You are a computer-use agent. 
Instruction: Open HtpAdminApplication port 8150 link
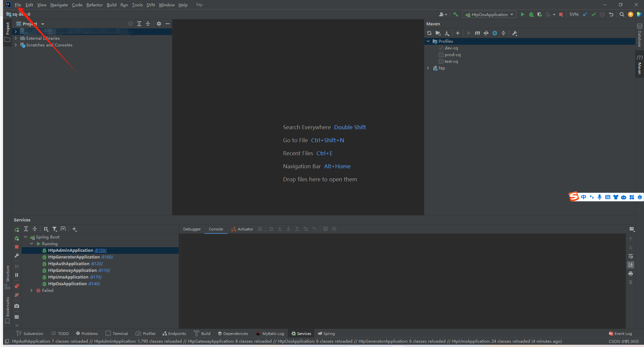click(100, 250)
